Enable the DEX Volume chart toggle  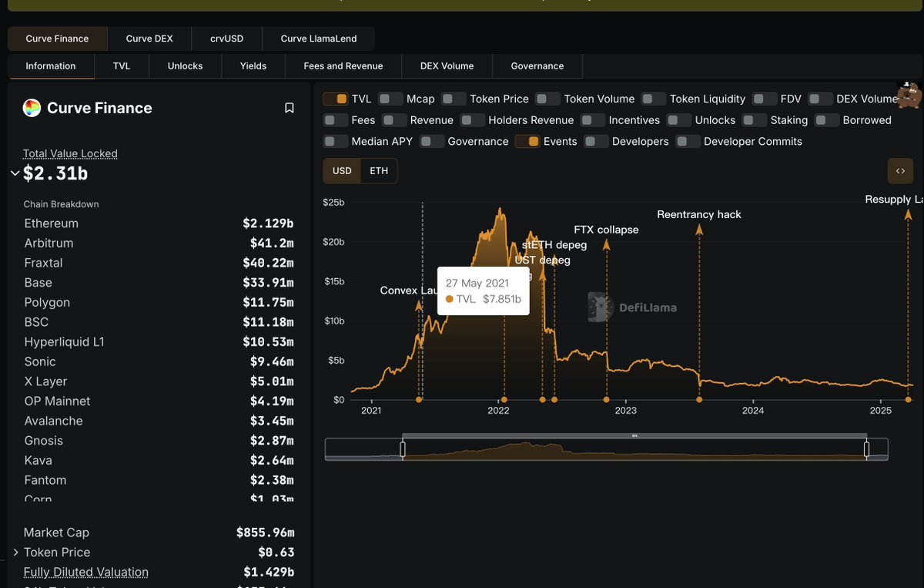[x=821, y=99]
